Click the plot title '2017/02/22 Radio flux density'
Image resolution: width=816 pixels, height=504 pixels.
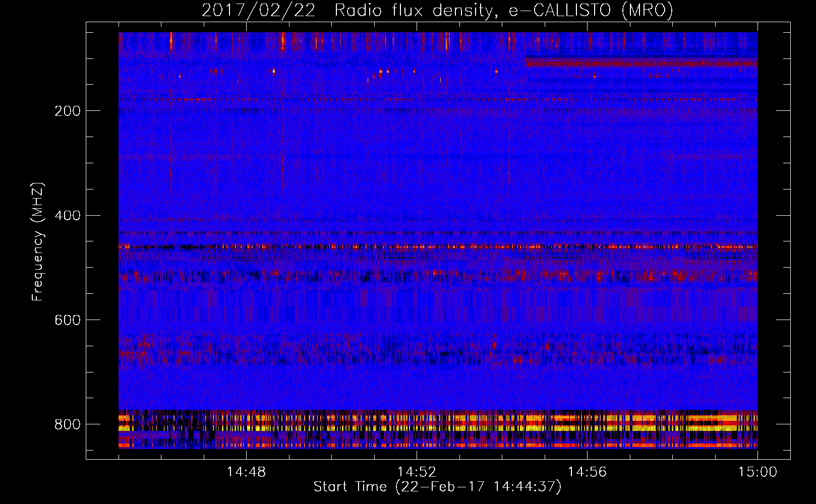[438, 11]
